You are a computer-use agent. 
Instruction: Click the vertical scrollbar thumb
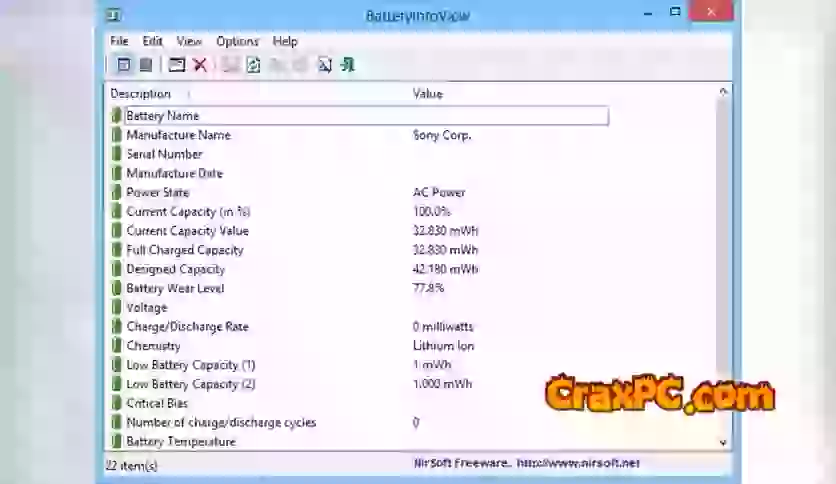(724, 237)
